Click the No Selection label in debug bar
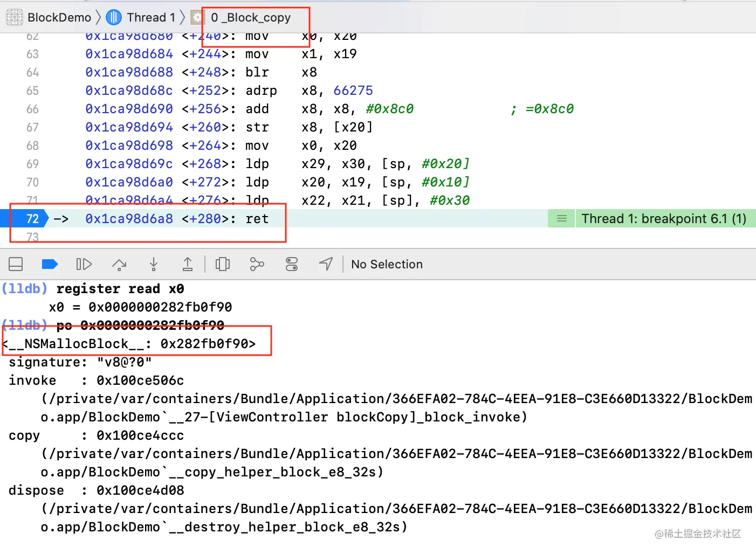This screenshot has width=756, height=554. 387,264
